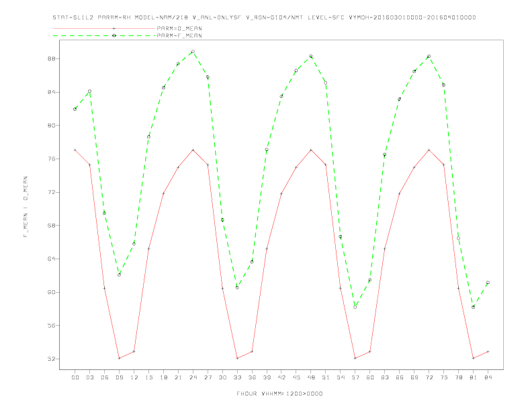Click x-axis tick label 24
The height and width of the screenshot is (411, 532).
coord(193,377)
